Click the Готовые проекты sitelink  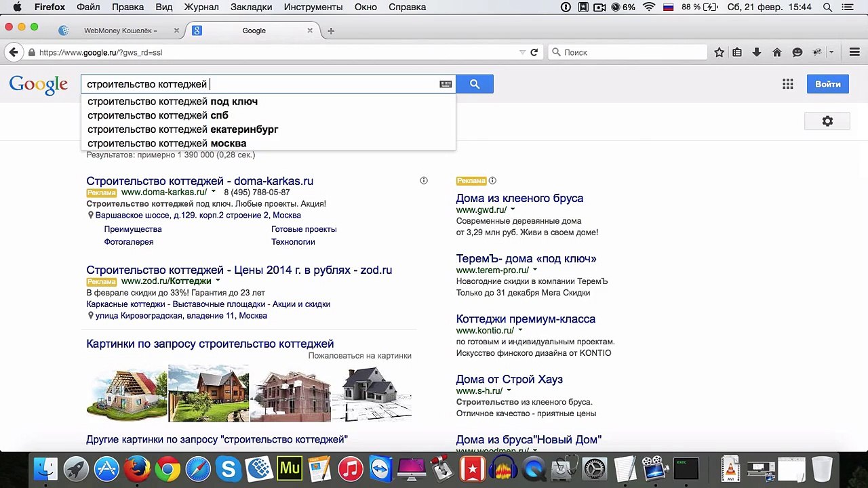(x=304, y=229)
